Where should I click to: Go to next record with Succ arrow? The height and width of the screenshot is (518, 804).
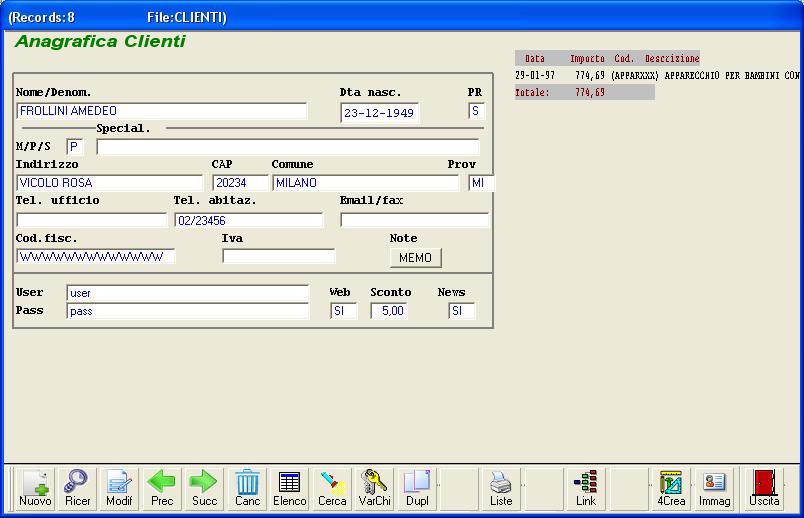coord(204,489)
